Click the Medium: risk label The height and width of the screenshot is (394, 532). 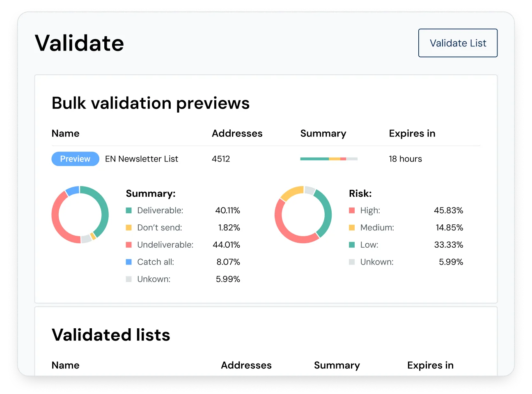tap(377, 228)
